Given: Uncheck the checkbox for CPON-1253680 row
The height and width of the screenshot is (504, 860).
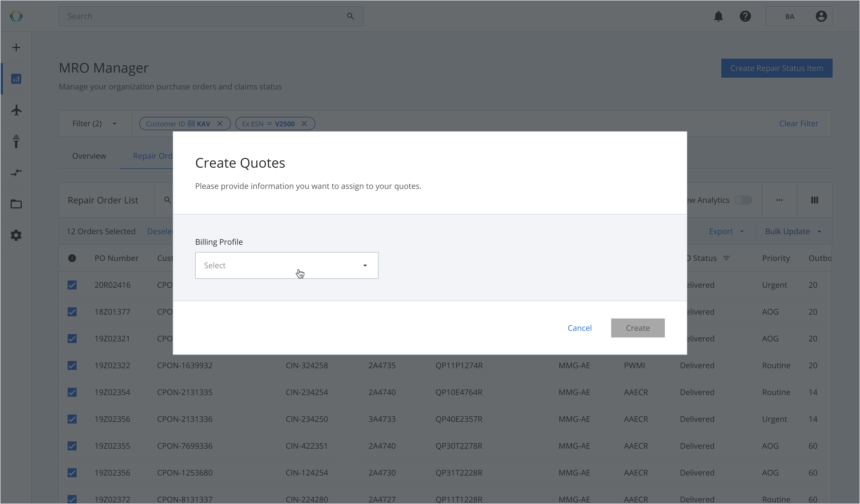Looking at the screenshot, I should [x=72, y=473].
